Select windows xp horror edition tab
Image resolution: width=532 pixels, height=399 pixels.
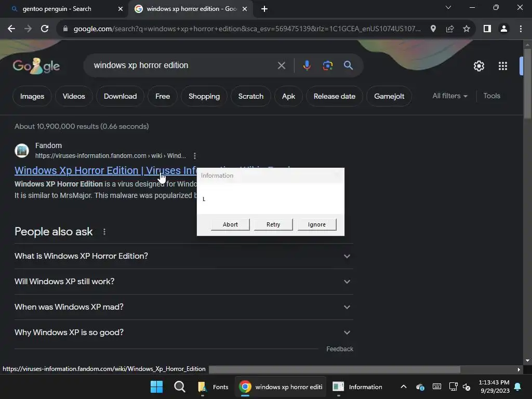[x=190, y=9]
